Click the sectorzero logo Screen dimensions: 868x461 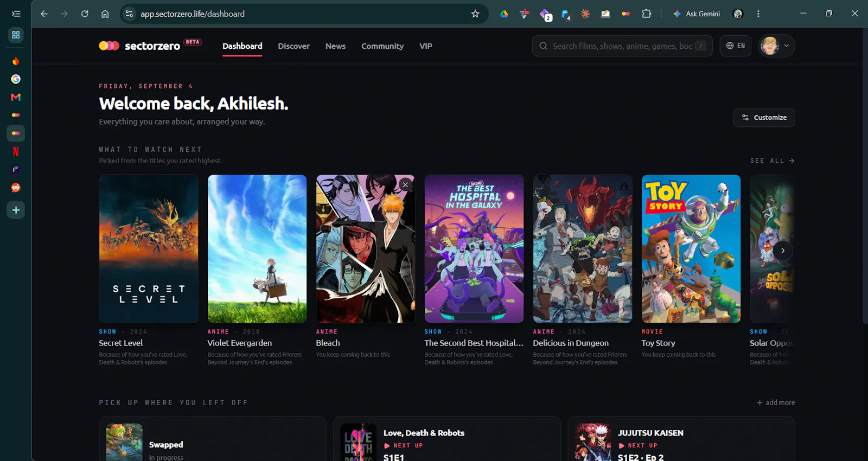150,46
